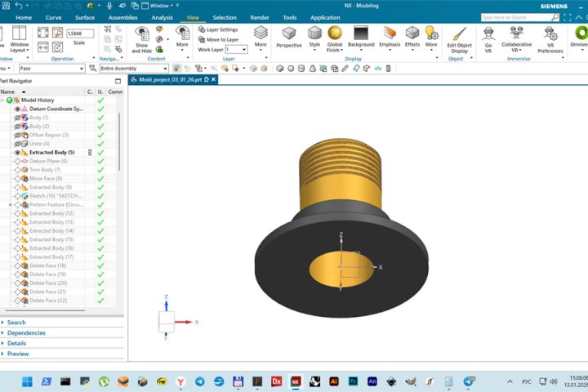The width and height of the screenshot is (588, 392).
Task: Open Edit Object Display tool
Action: [x=458, y=33]
